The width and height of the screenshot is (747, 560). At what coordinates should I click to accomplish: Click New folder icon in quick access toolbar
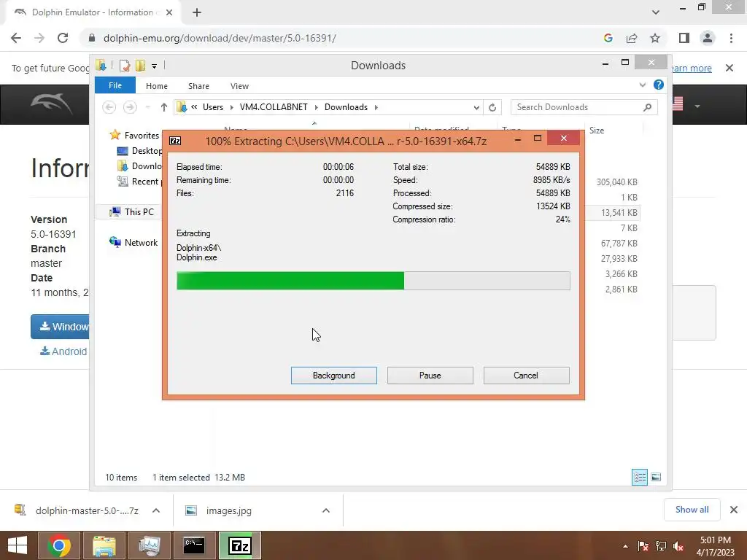[x=140, y=66]
